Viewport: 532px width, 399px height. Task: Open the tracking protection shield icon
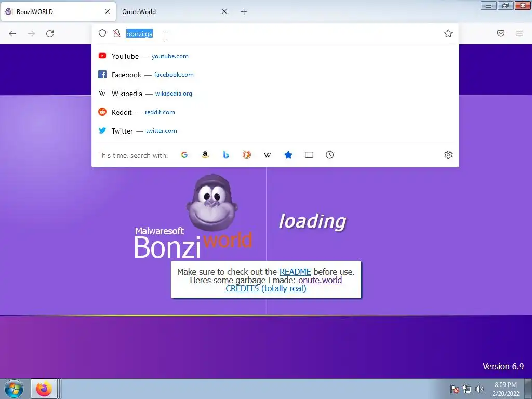[x=102, y=33]
